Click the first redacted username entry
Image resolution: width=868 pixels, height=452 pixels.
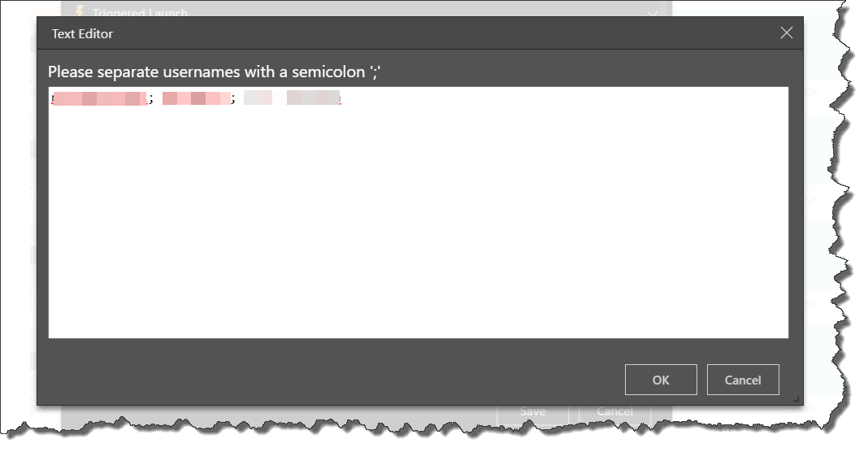[x=100, y=98]
